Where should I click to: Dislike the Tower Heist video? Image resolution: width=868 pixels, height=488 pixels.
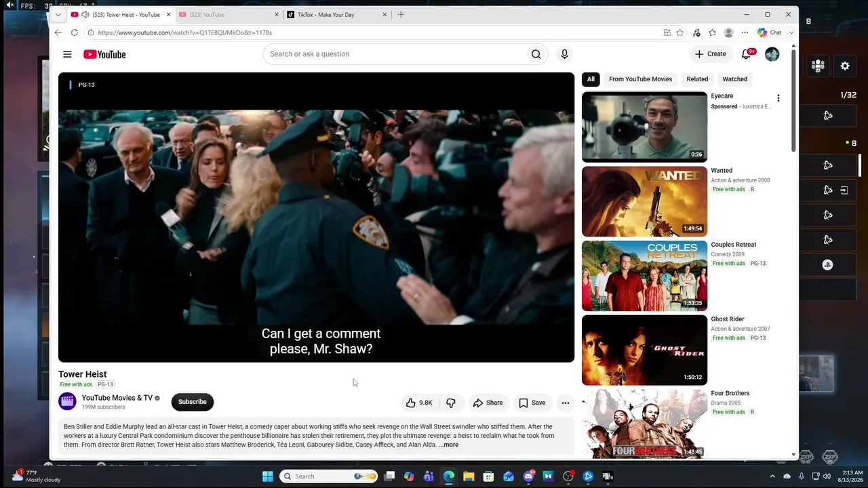pyautogui.click(x=451, y=403)
